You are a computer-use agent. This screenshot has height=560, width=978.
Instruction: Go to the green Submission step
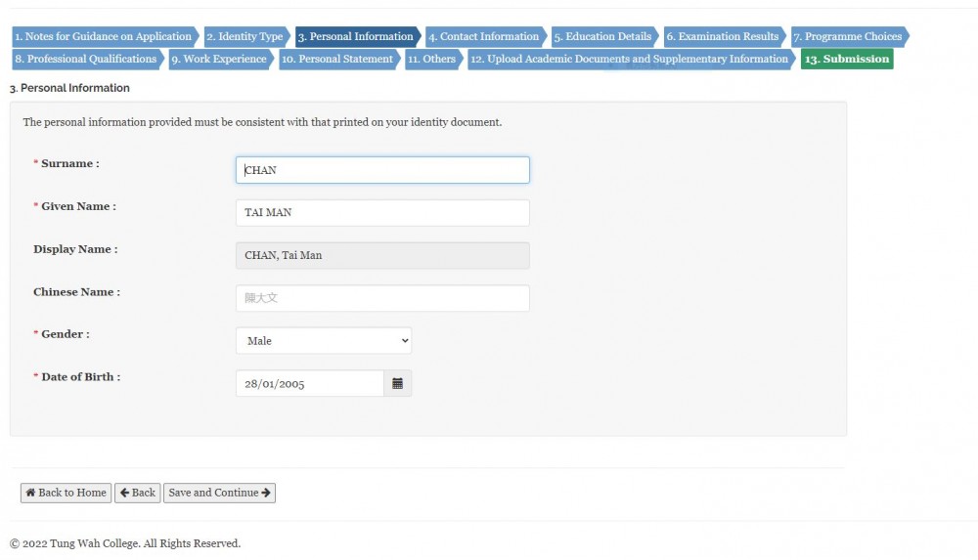pos(846,60)
